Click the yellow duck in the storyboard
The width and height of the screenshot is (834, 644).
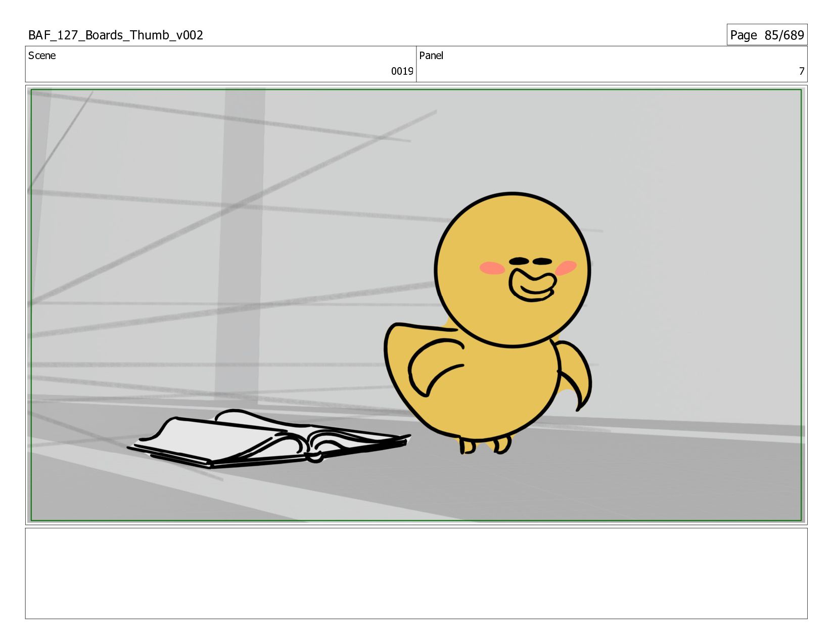click(488, 323)
